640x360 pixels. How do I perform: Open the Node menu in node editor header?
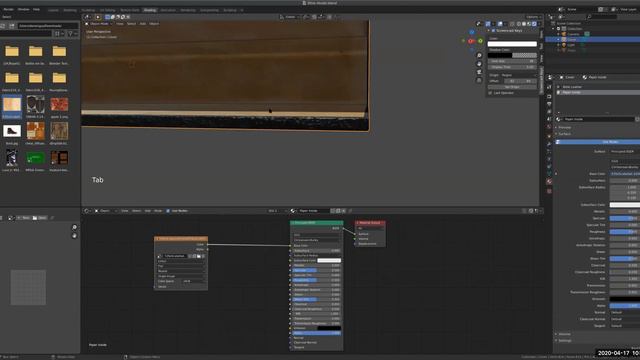[158, 211]
